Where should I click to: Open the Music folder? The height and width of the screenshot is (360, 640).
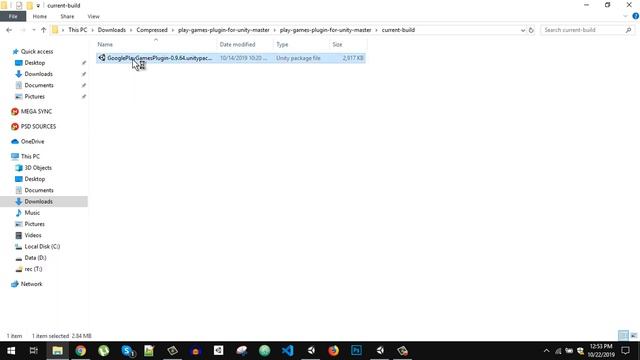pyautogui.click(x=32, y=213)
